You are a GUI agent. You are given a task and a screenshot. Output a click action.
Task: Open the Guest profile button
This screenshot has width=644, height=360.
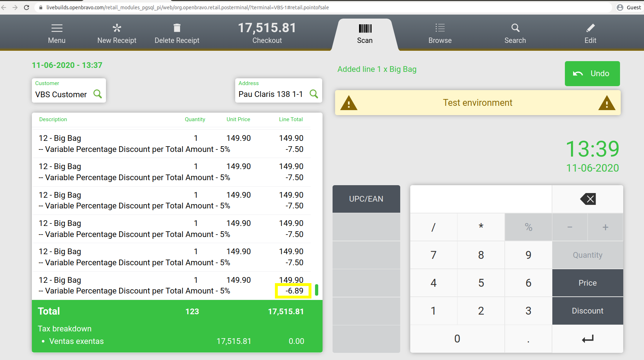(629, 7)
